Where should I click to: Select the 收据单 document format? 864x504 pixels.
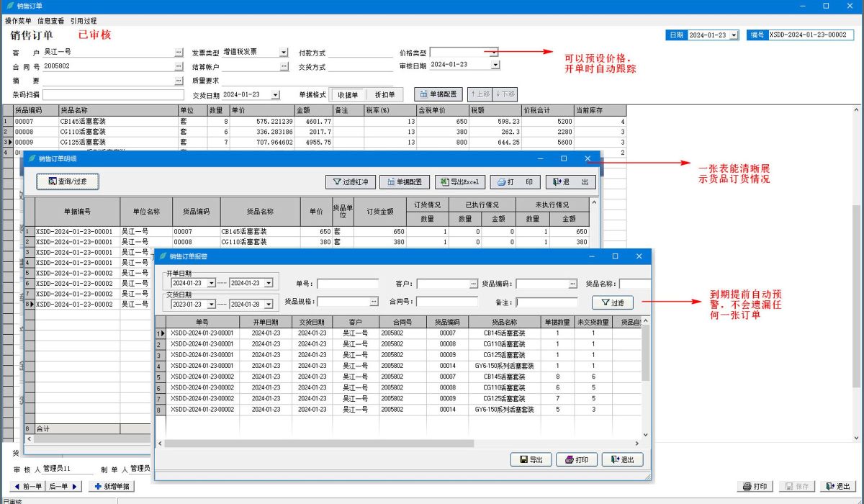[348, 94]
